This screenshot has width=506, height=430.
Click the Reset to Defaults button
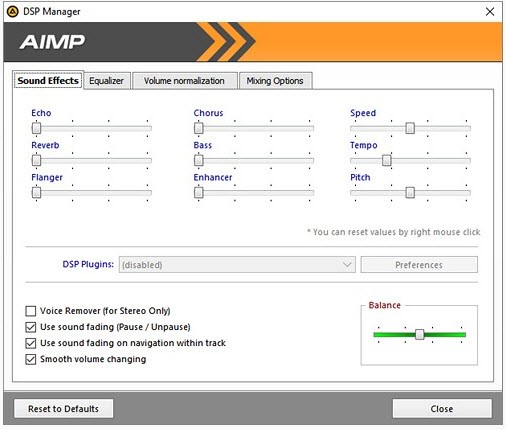tap(63, 409)
